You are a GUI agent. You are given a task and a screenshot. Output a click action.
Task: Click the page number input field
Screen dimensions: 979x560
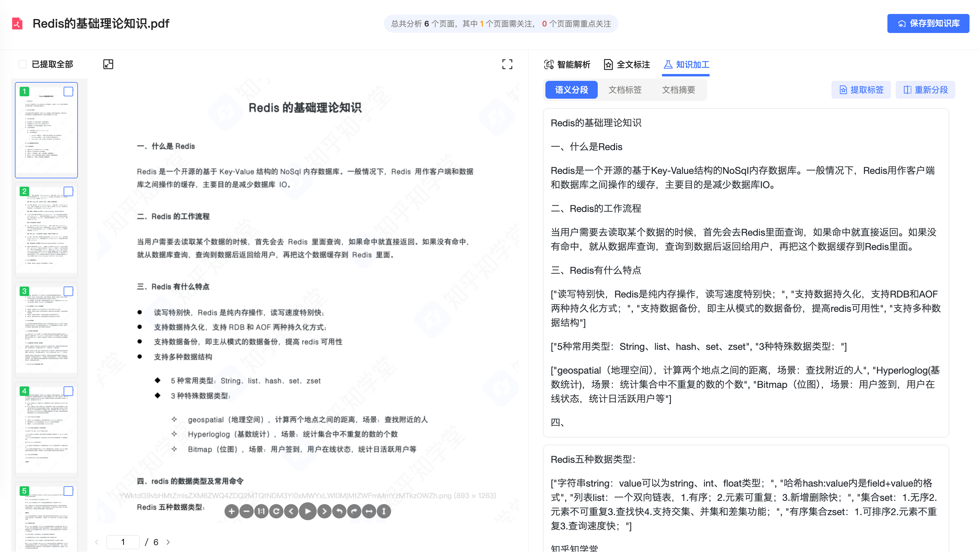pyautogui.click(x=123, y=542)
